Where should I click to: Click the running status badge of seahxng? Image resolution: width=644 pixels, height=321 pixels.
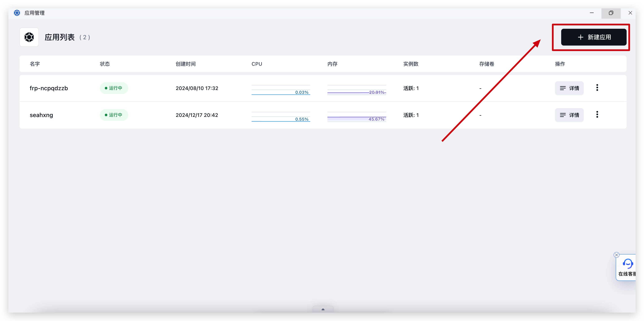pos(114,115)
